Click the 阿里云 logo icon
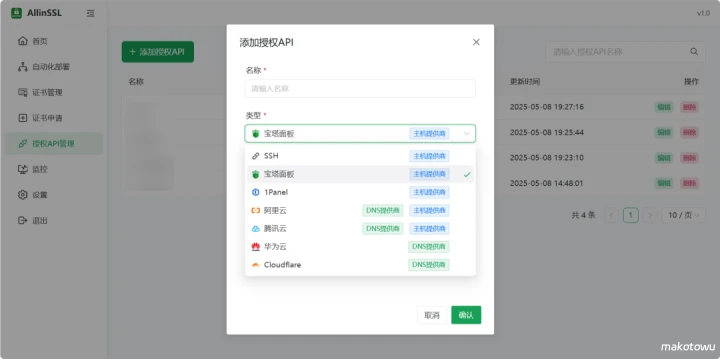The height and width of the screenshot is (360, 720). pos(256,210)
